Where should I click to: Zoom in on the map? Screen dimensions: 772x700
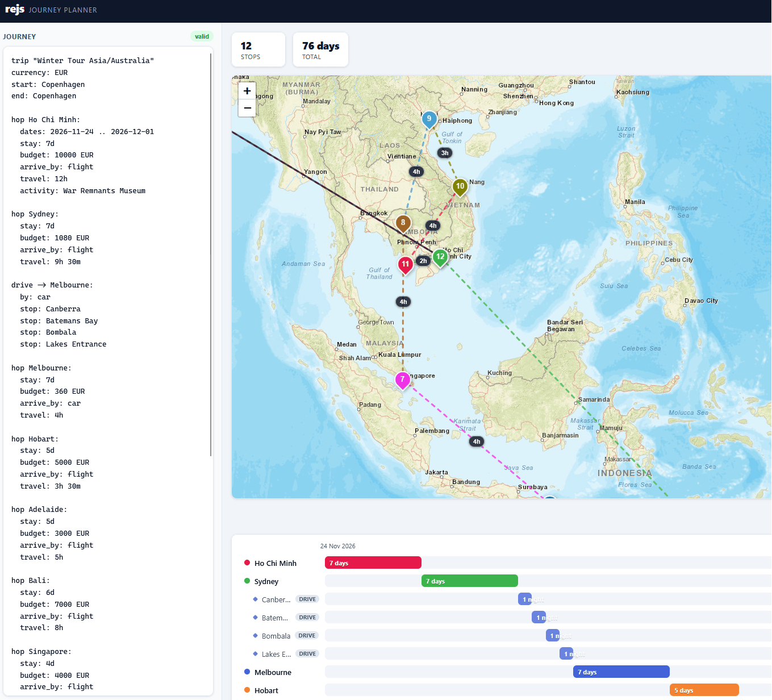(x=247, y=91)
